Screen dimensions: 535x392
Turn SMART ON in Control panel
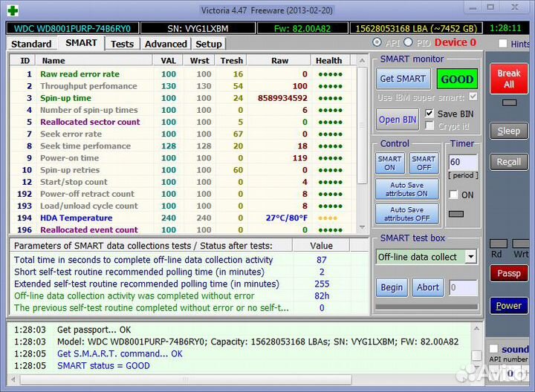pyautogui.click(x=389, y=163)
